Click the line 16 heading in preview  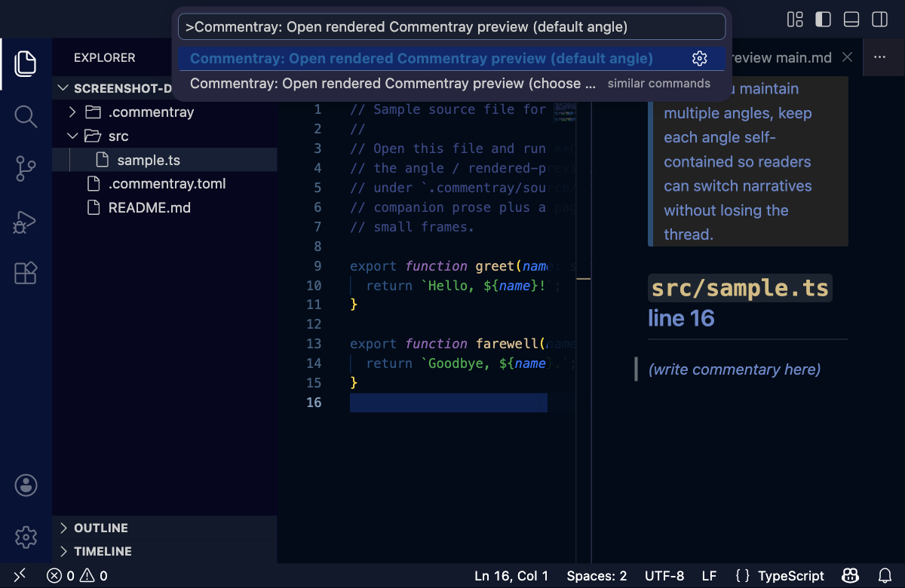pyautogui.click(x=681, y=318)
